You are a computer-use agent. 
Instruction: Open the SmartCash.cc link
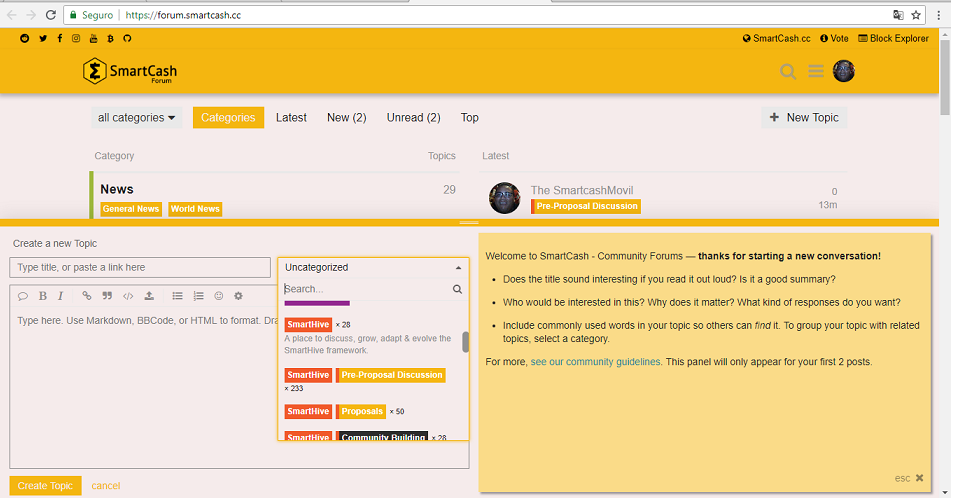click(777, 38)
